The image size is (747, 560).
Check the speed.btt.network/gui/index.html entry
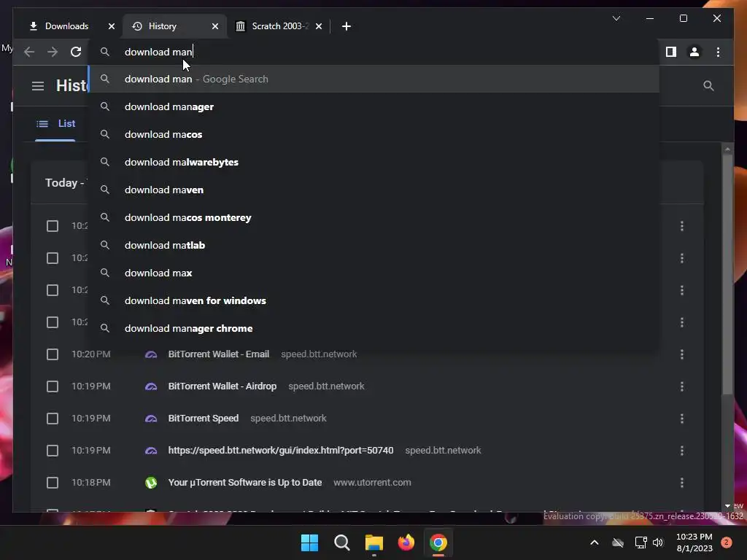53,451
